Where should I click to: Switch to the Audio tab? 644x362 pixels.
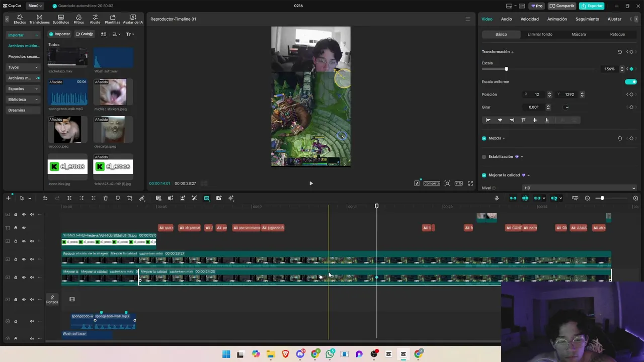[x=506, y=19]
